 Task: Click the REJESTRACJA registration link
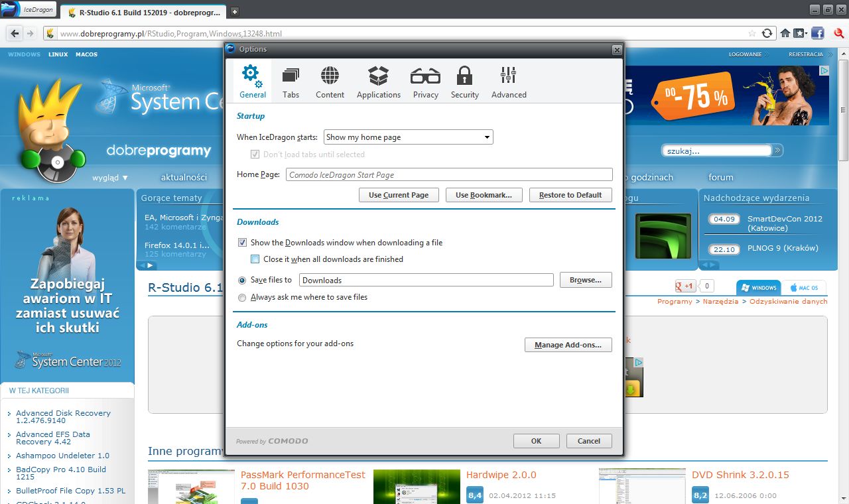tap(806, 54)
